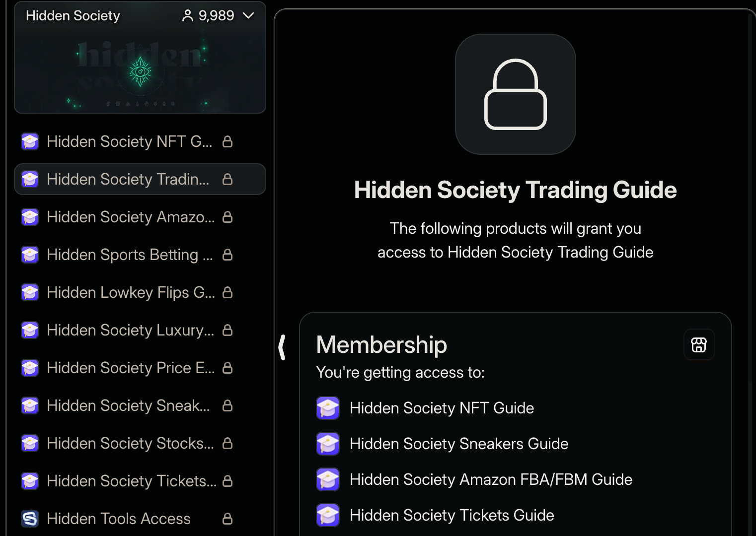The image size is (756, 536).
Task: Click the lock beside Hidden Society Stocks channel
Action: [227, 443]
